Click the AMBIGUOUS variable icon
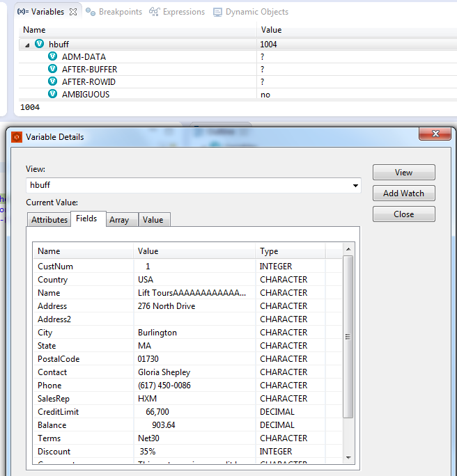The image size is (457, 476). (x=52, y=94)
